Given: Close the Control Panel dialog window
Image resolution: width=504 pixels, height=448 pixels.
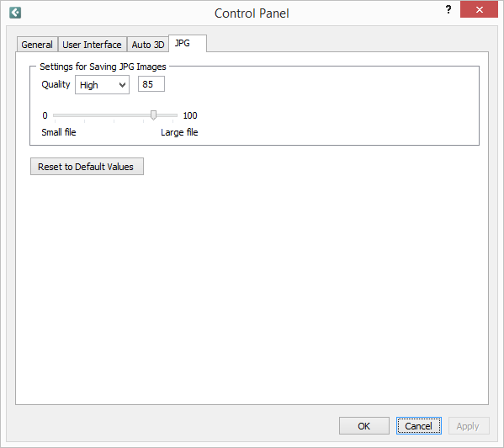Looking at the screenshot, I should 479,9.
